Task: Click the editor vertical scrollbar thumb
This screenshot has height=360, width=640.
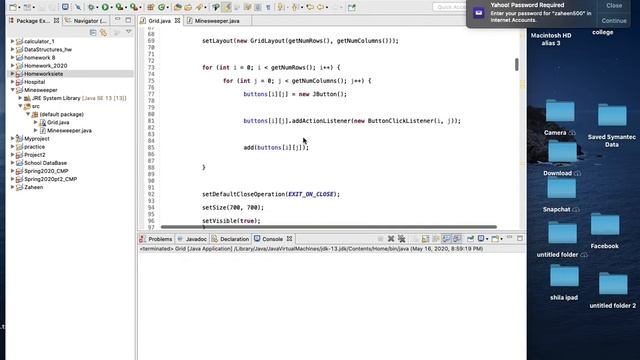Action: click(517, 64)
